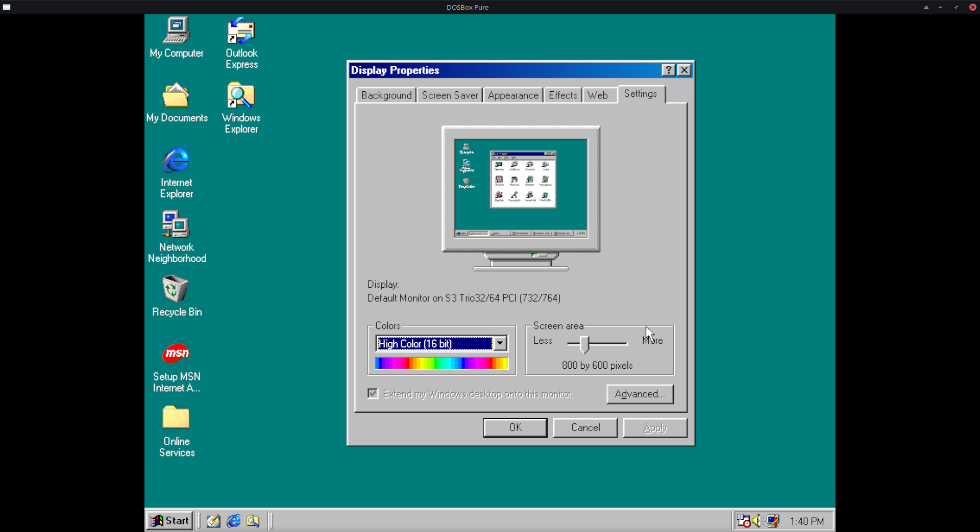Click the Recycle Bin icon
Viewport: 980px width, 532px height.
tap(176, 289)
